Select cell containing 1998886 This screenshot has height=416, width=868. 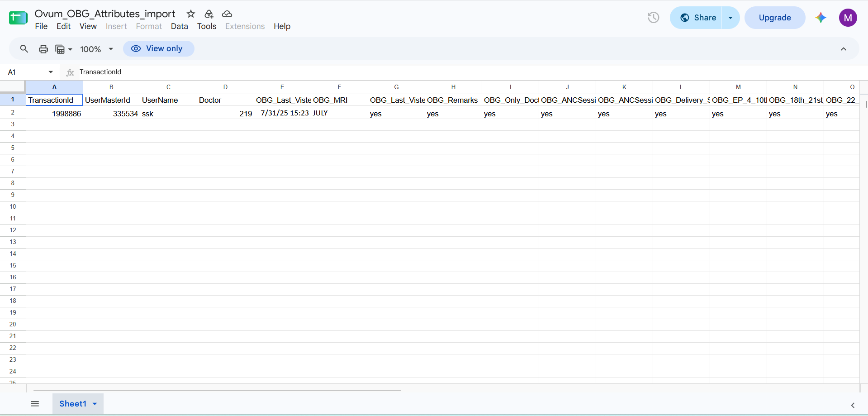[54, 113]
